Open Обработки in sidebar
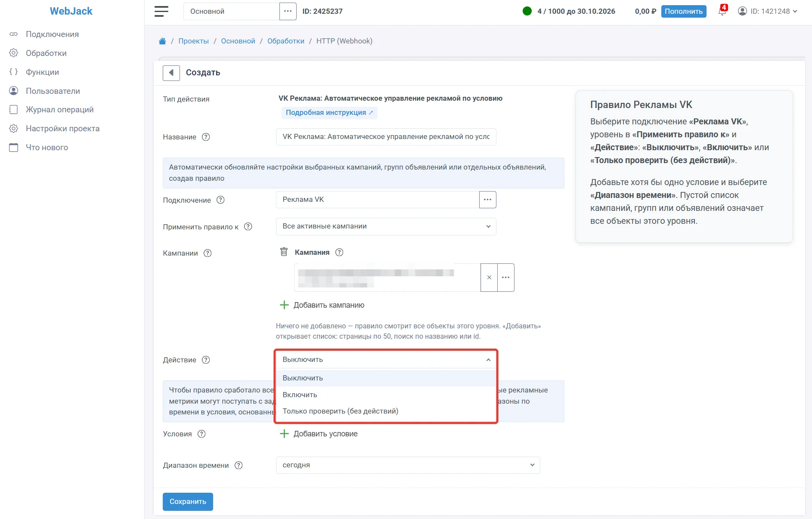The image size is (812, 519). point(46,53)
